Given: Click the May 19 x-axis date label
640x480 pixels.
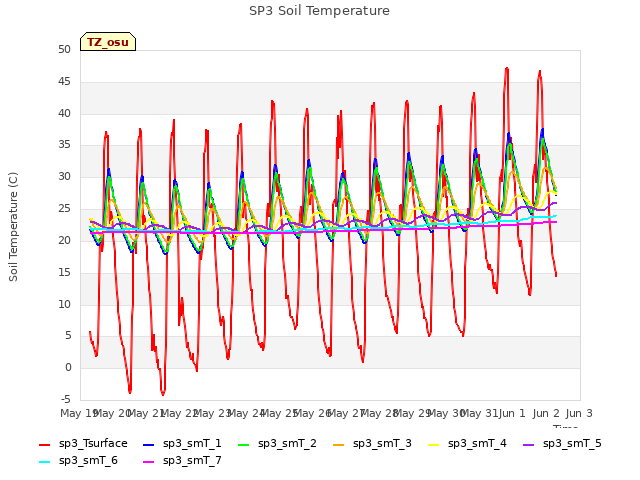Looking at the screenshot, I should click(80, 413).
